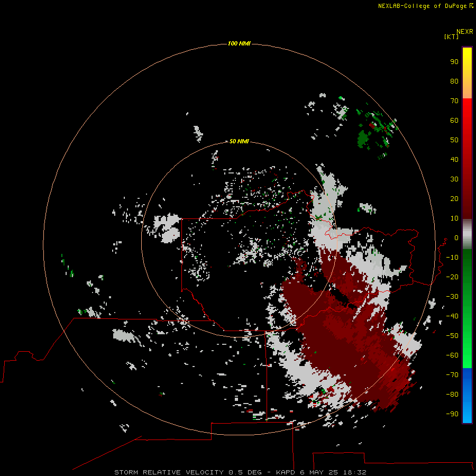The image size is (476, 476).
Task: Pick the green inbound segment of the color bar
Action: click(467, 309)
